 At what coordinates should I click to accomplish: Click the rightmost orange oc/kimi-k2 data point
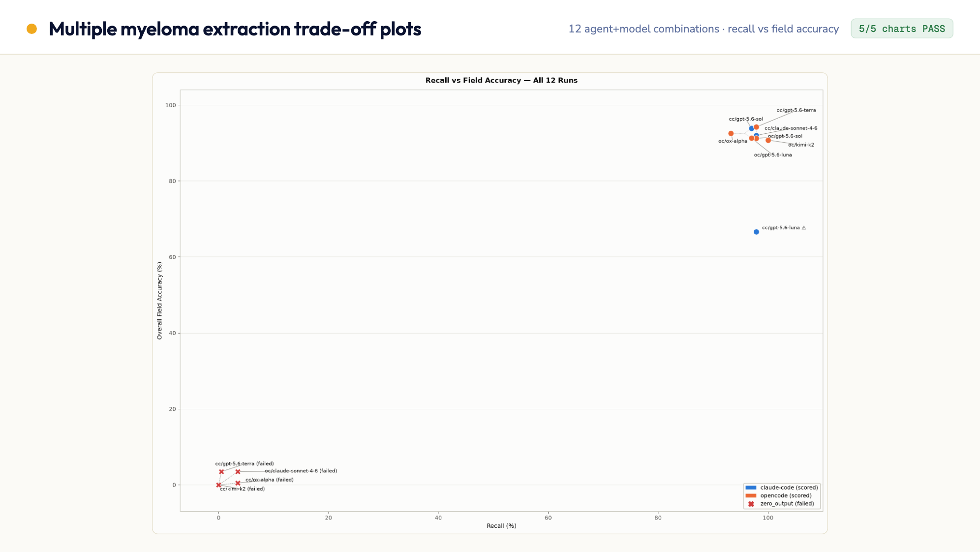pos(768,140)
